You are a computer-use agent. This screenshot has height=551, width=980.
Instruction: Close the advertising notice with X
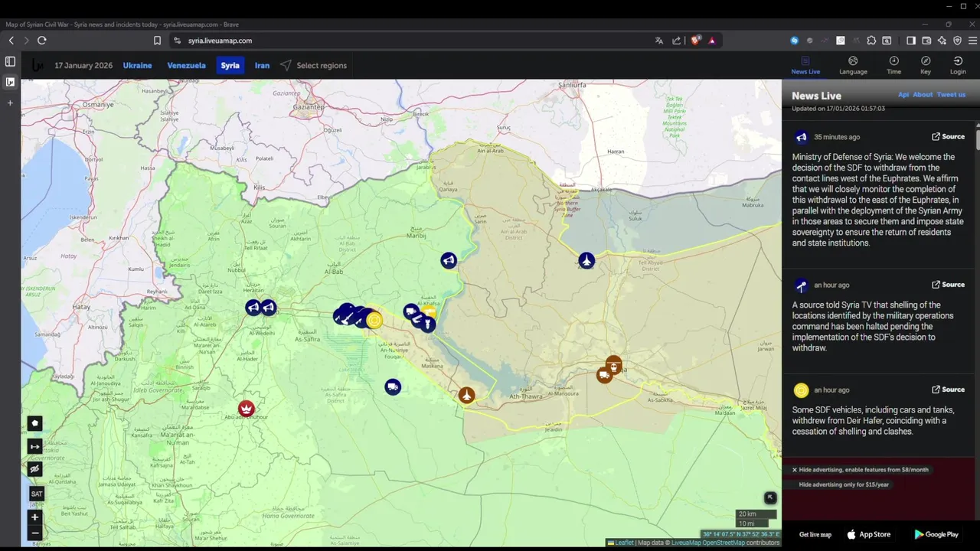(x=794, y=470)
